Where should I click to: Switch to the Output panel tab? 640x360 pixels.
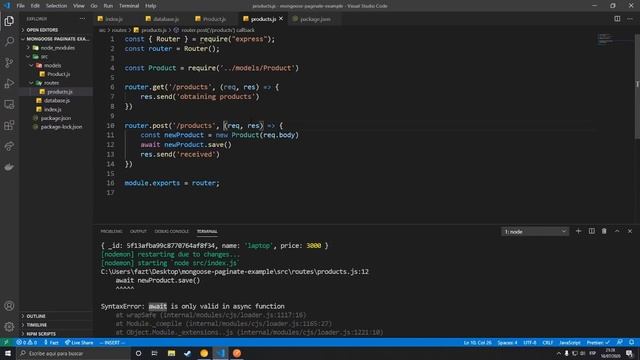[x=138, y=231]
